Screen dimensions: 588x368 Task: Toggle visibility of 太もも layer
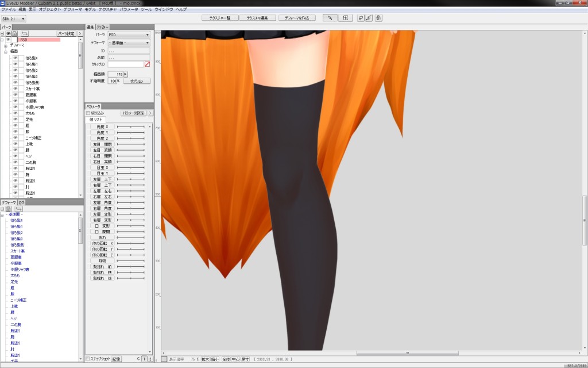click(x=16, y=113)
